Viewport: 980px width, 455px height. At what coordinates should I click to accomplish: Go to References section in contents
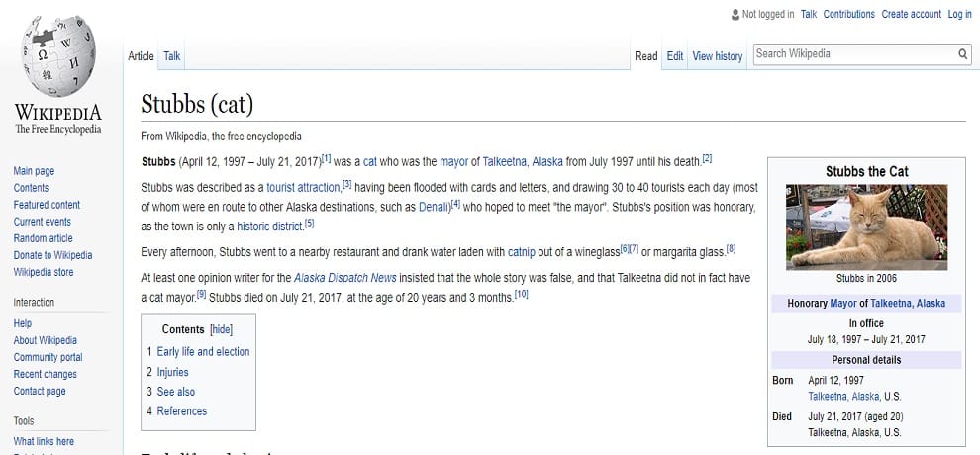click(182, 410)
